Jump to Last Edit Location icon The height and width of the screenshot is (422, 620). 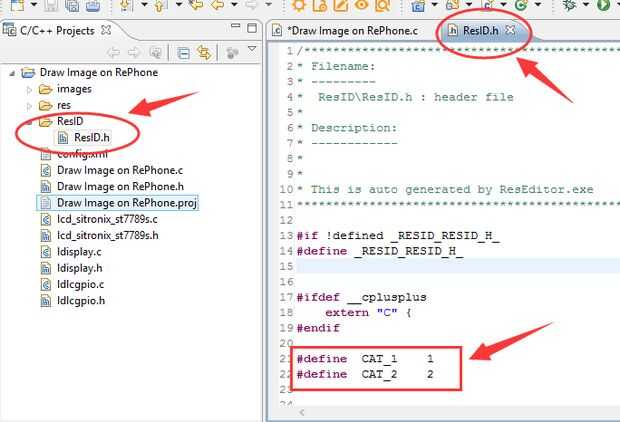pyautogui.click(x=196, y=5)
